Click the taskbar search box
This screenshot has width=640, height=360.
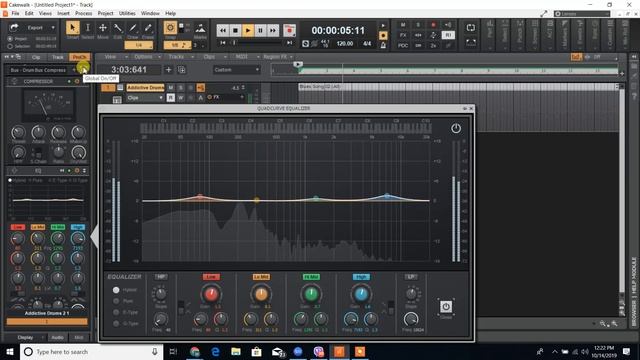pyautogui.click(x=91, y=351)
